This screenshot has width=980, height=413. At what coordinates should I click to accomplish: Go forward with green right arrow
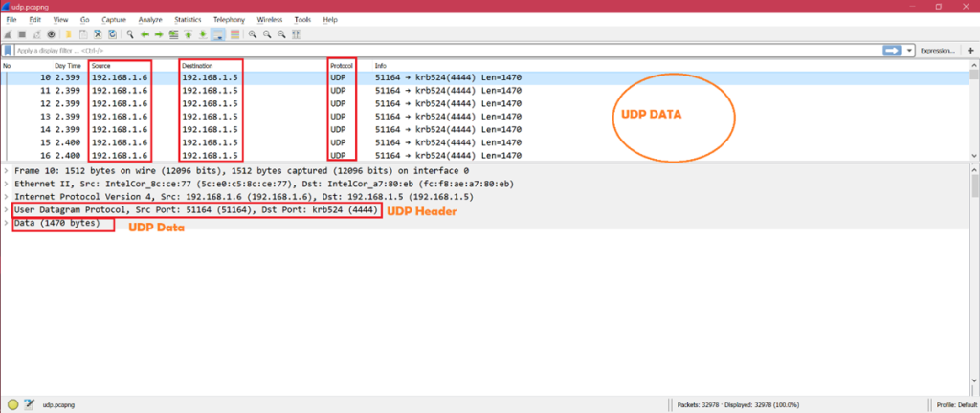coord(159,34)
